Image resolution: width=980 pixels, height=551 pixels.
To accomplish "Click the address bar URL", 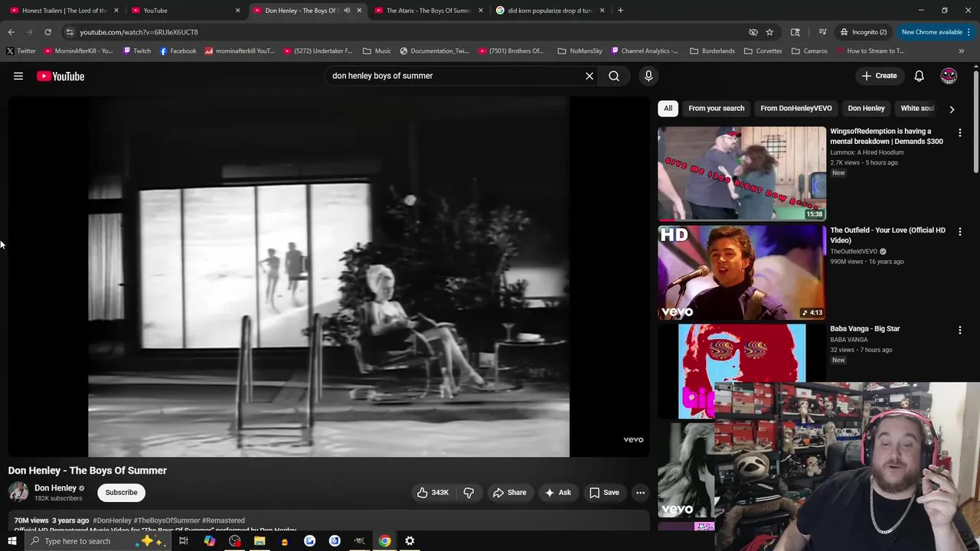I will 139,32.
